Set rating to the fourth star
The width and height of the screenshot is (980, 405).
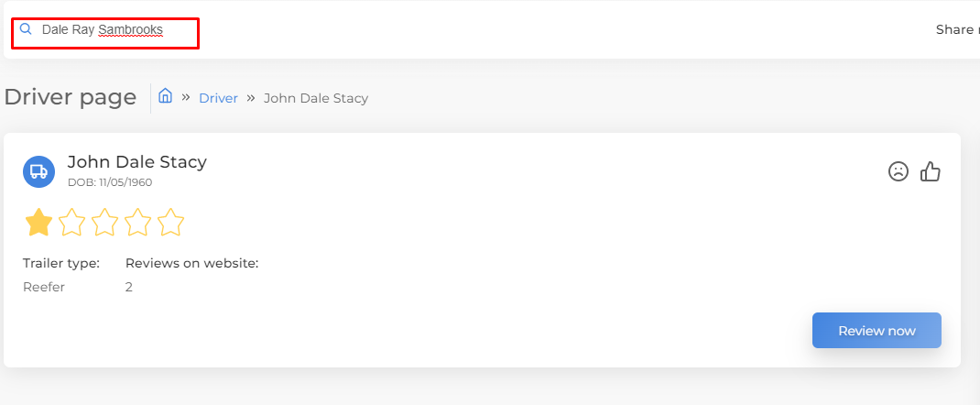click(137, 223)
